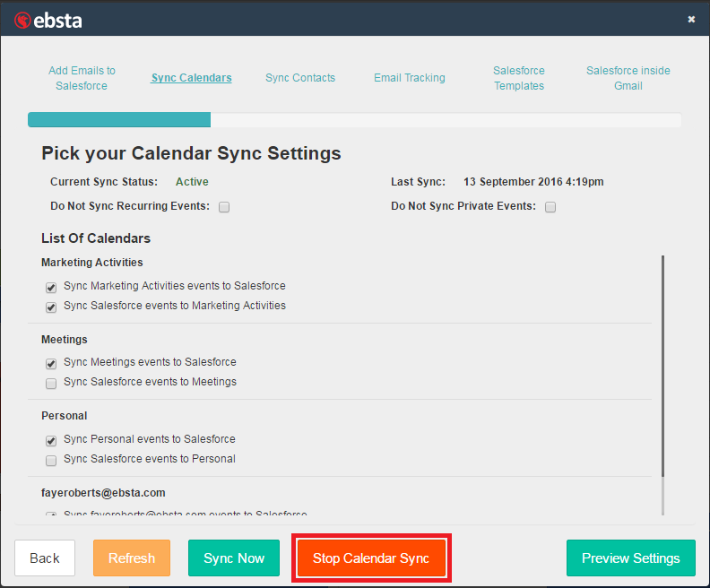The width and height of the screenshot is (710, 588).
Task: Enable Sync Salesforce events to Meetings
Action: click(51, 384)
